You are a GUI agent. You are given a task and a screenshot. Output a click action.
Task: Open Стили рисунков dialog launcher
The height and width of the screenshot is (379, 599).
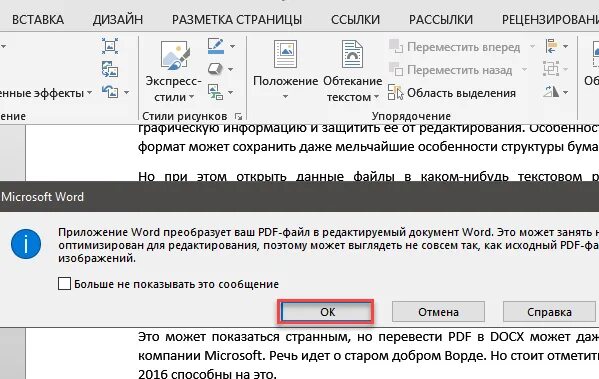point(238,116)
